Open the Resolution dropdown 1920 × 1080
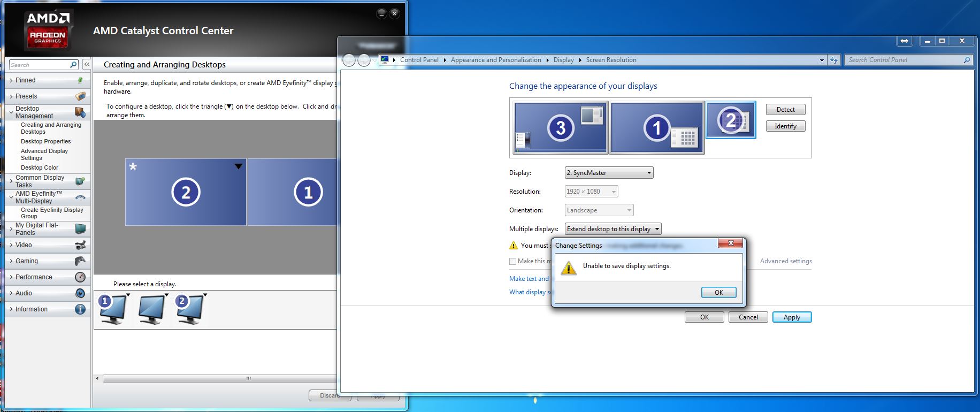The height and width of the screenshot is (412, 980). 592,192
